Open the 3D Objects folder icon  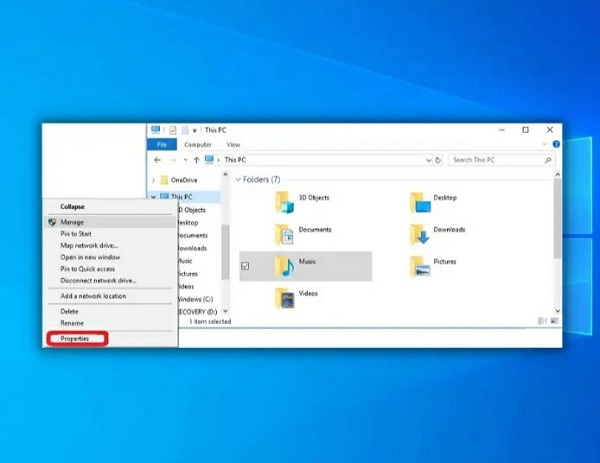point(284,202)
